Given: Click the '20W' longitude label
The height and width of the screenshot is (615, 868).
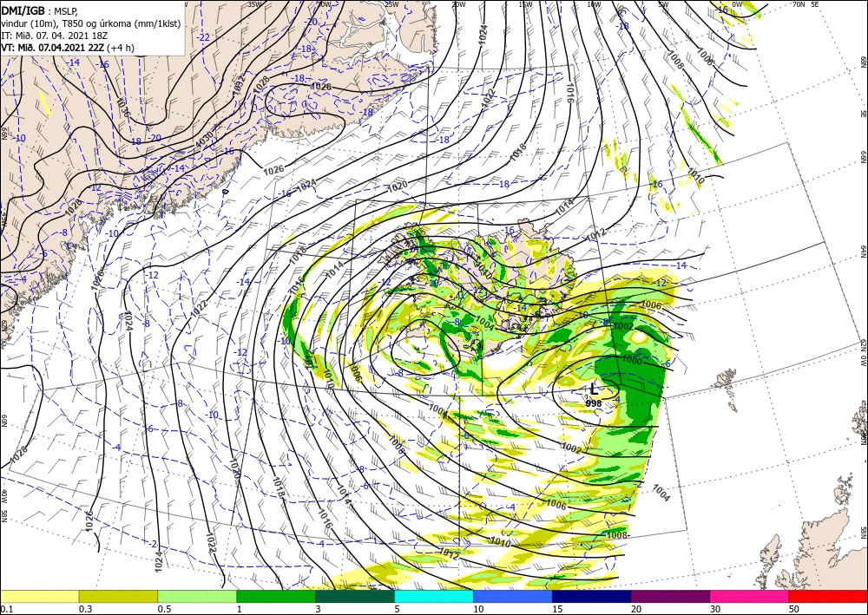Looking at the screenshot, I should [x=458, y=4].
